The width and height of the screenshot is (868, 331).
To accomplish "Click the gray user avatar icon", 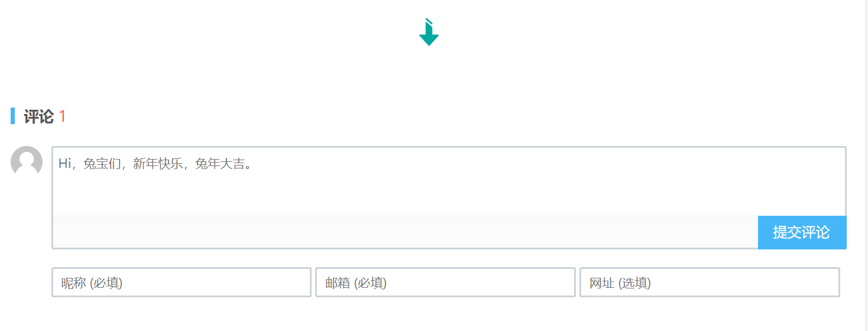I will 27,161.
